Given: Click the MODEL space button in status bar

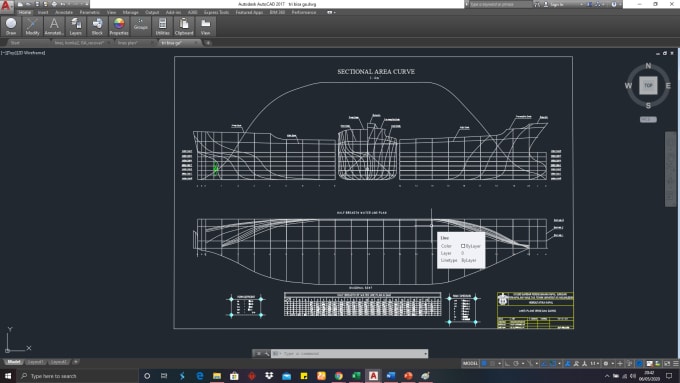Looking at the screenshot, I should pyautogui.click(x=471, y=363).
